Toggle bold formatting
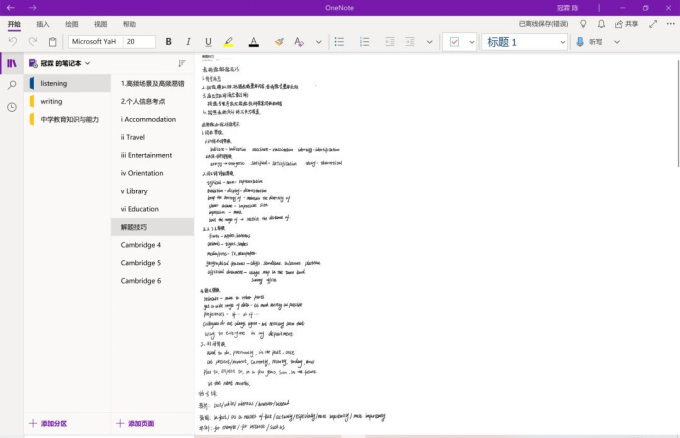The image size is (680, 438). coord(168,42)
